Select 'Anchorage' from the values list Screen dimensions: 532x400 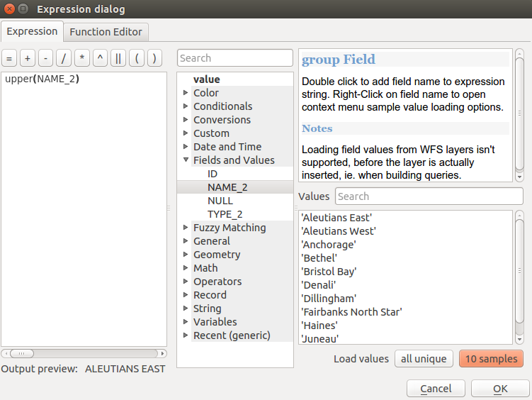point(329,245)
